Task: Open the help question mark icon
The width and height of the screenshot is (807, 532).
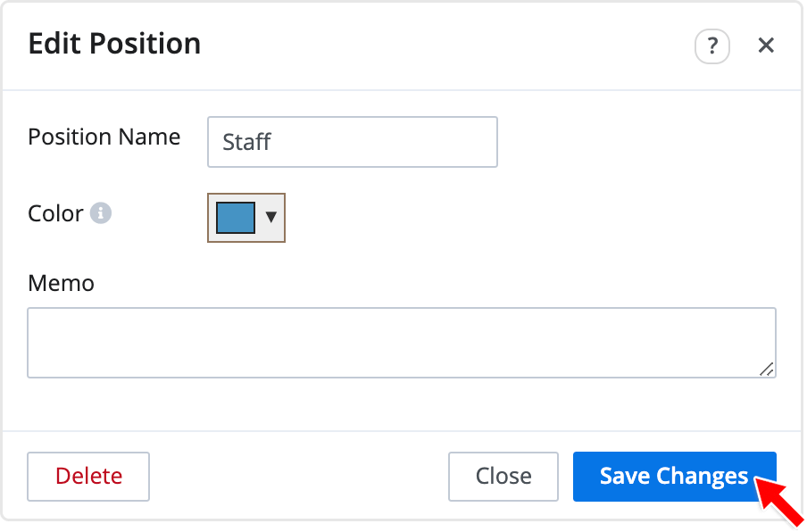Action: pos(711,46)
